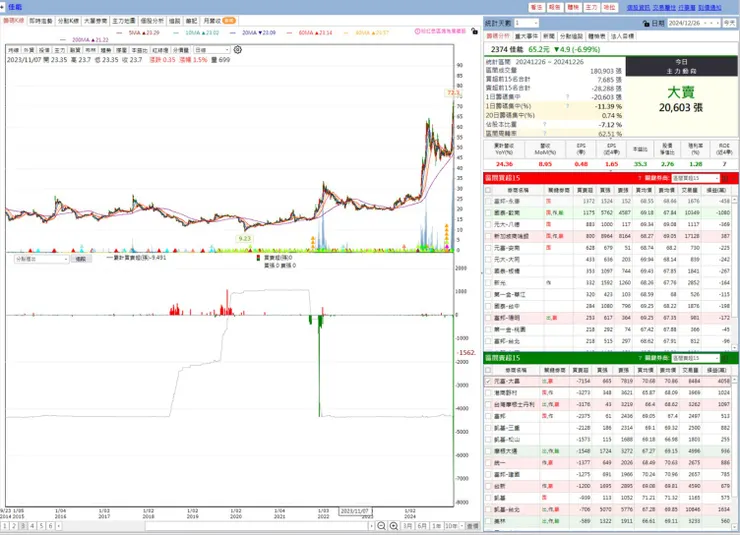Click the 今天 button
Viewport: 740px width, 535px height.
point(729,23)
